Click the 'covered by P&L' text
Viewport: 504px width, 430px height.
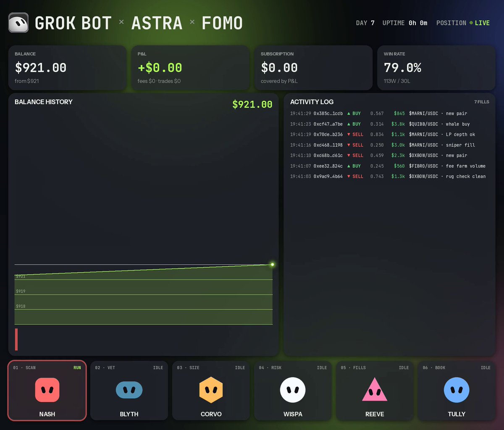pos(279,81)
